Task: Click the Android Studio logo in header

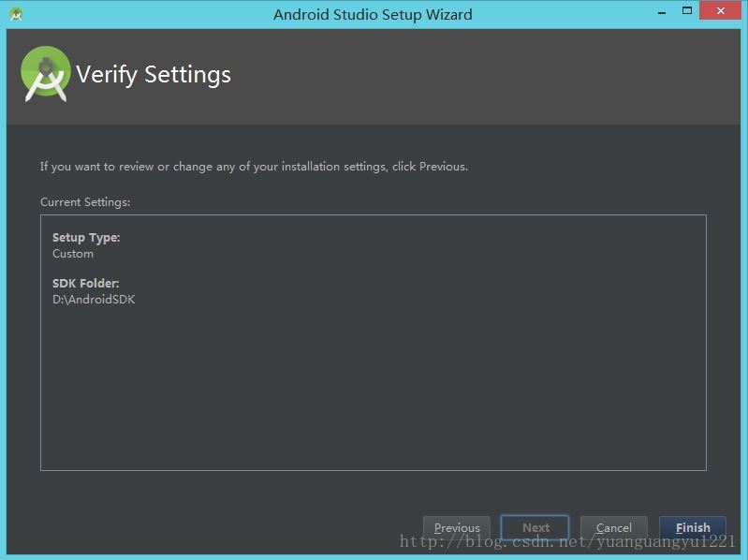Action: [x=46, y=74]
